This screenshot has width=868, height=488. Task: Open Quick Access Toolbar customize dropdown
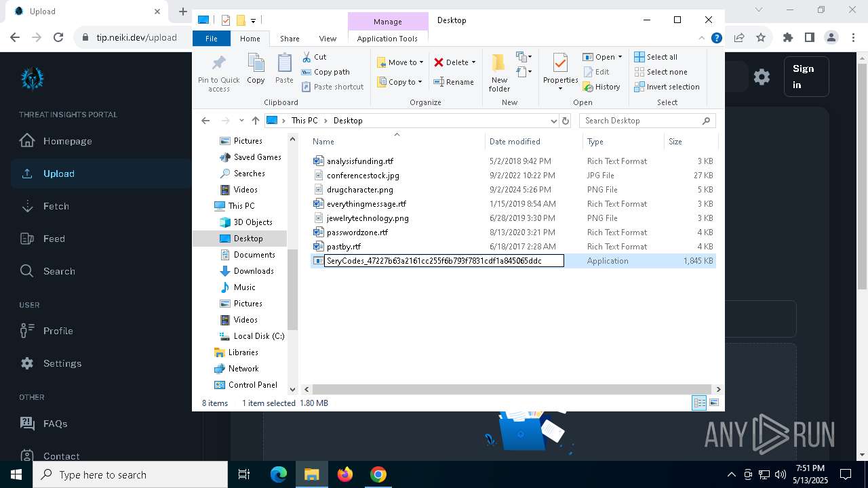click(253, 20)
